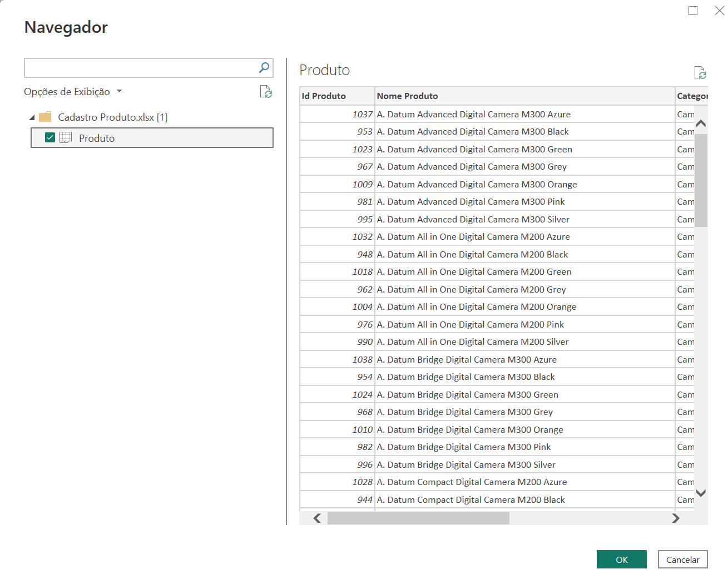This screenshot has width=728, height=579.
Task: Click Id Produto cell 953
Action: (x=337, y=131)
